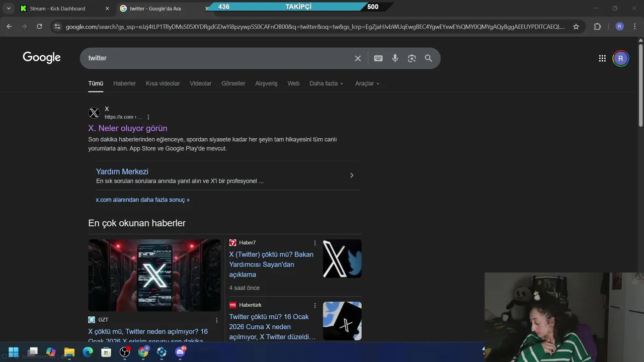Open the 'X. Neler oluyor görün' result
Viewport: 644px width, 362px height.
128,128
